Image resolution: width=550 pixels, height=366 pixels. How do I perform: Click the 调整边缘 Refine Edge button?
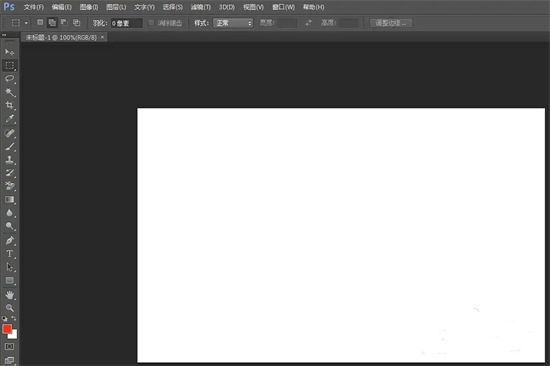pos(390,23)
